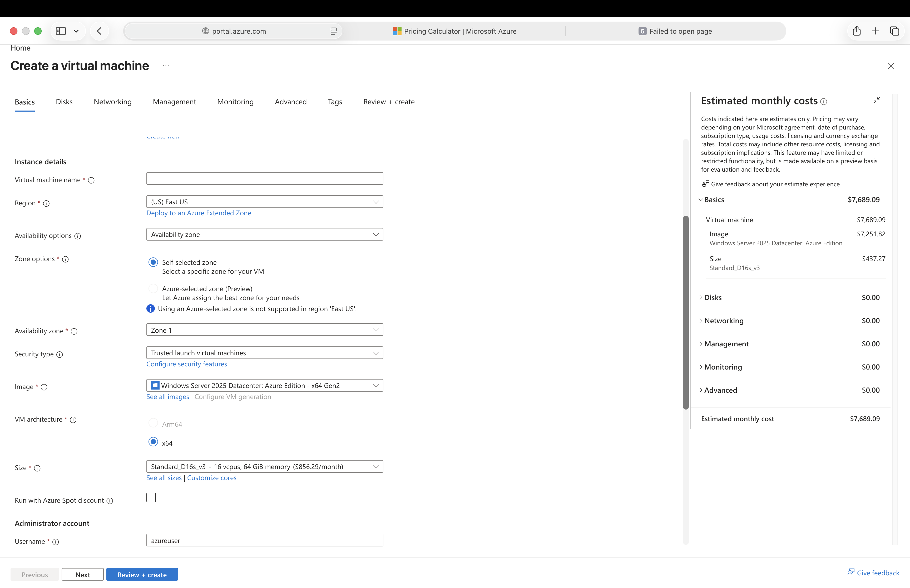
Task: Open the Availability options dropdown
Action: pyautogui.click(x=265, y=235)
